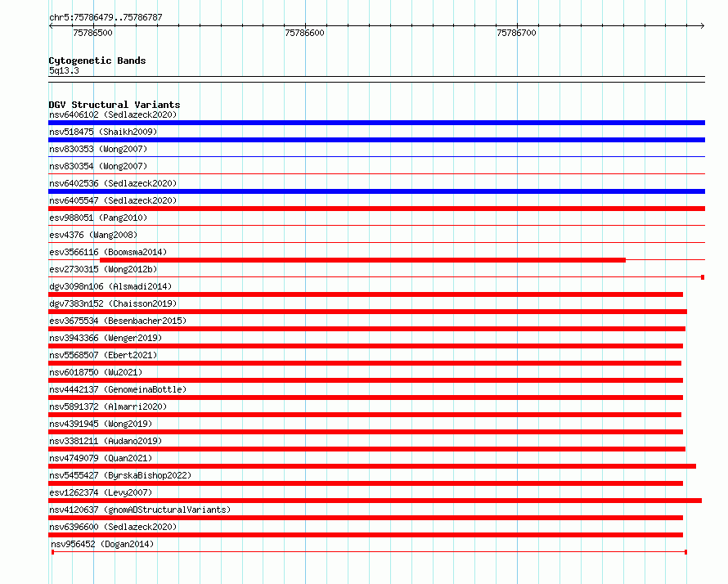Open variant nsv6402536 (Sedlazeck2020)
The height and width of the screenshot is (584, 728).
pyautogui.click(x=113, y=183)
